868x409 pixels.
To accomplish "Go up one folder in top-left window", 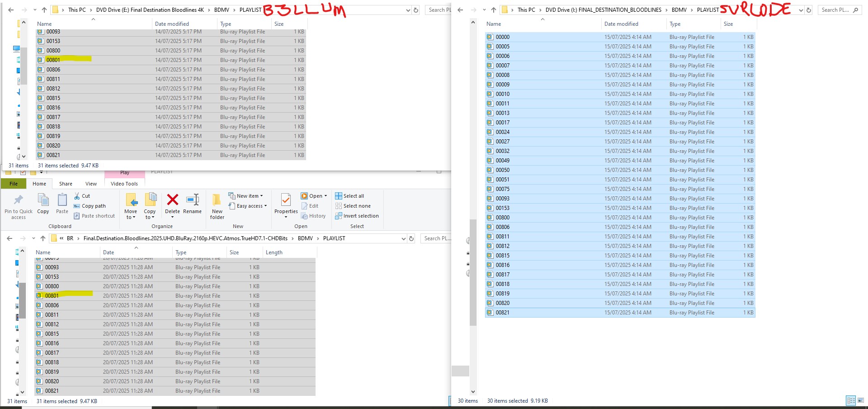I will tap(44, 10).
